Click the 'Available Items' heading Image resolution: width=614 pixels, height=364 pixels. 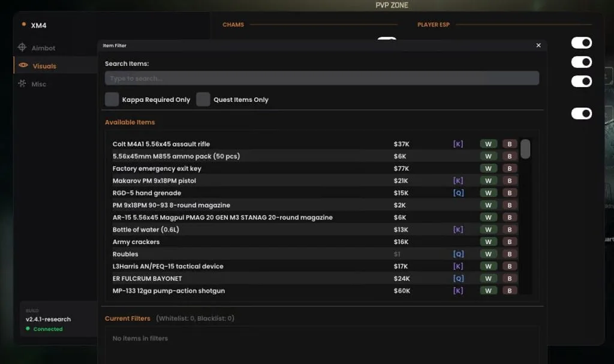pos(130,122)
